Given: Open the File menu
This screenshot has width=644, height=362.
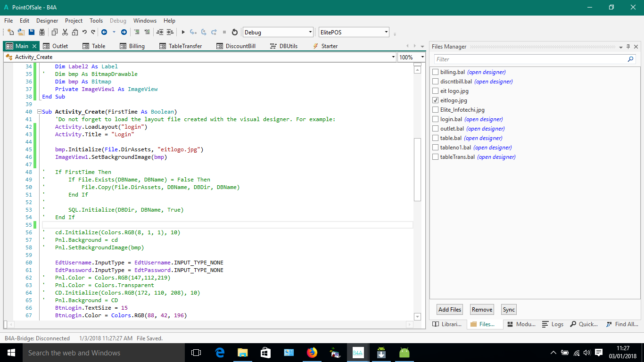Looking at the screenshot, I should tap(8, 21).
